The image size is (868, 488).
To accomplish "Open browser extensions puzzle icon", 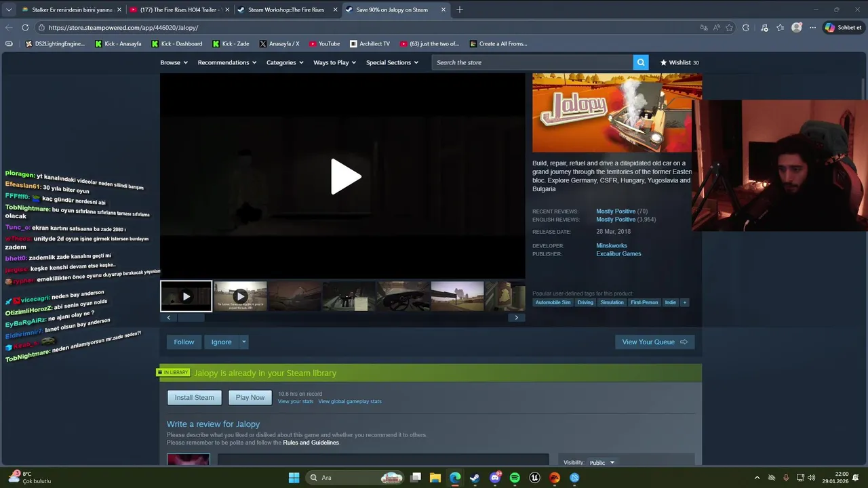I will pos(746,28).
